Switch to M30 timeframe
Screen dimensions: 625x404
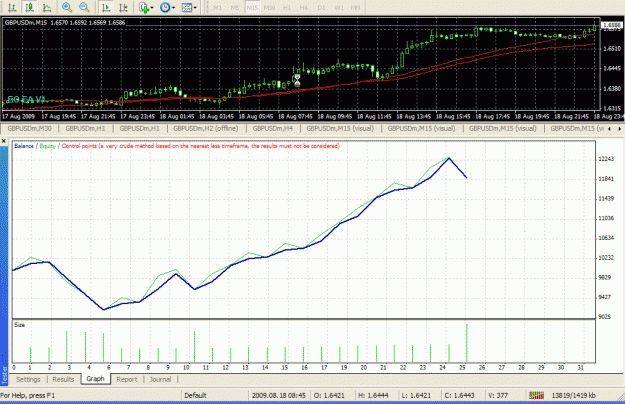point(269,8)
